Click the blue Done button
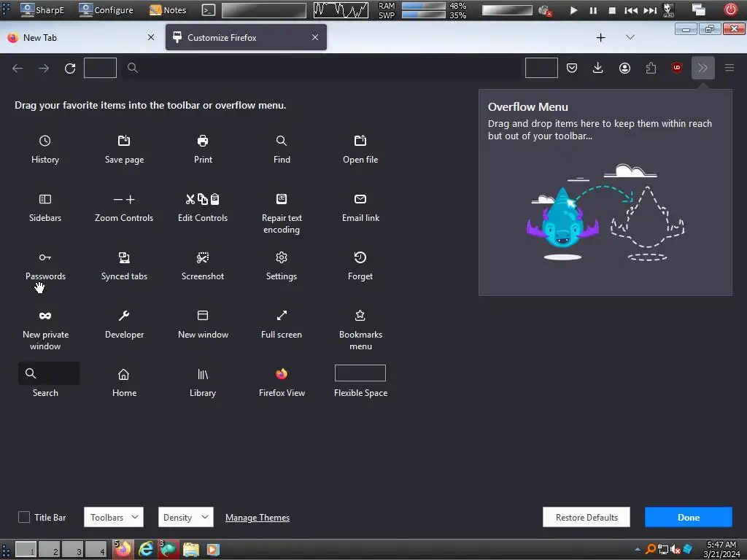 pos(688,517)
